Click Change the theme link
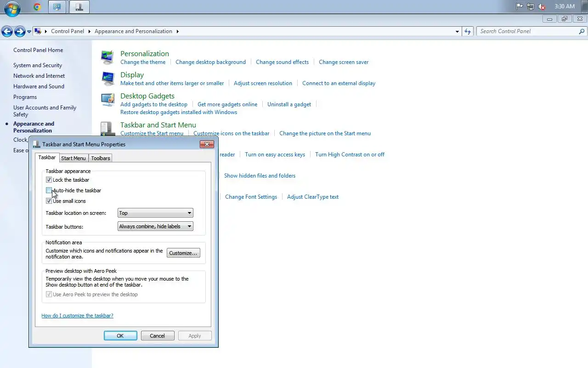Viewport: 588px width, 368px height. pyautogui.click(x=143, y=62)
